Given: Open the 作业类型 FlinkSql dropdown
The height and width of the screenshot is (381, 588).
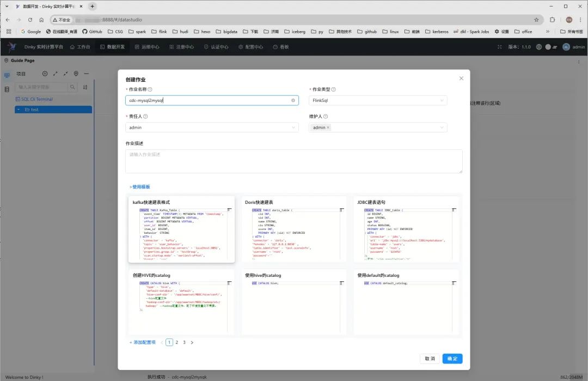Looking at the screenshot, I should coord(378,100).
